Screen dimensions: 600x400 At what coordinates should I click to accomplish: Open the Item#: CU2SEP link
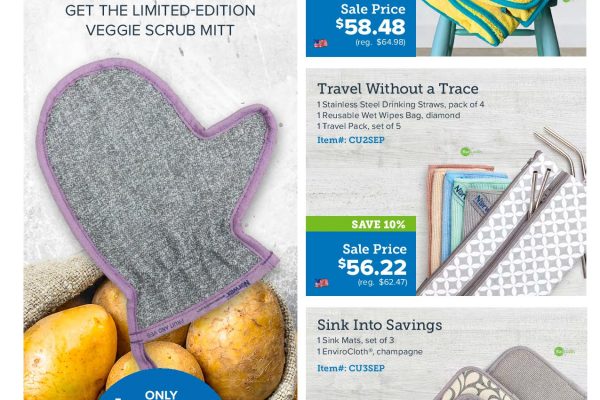click(351, 140)
